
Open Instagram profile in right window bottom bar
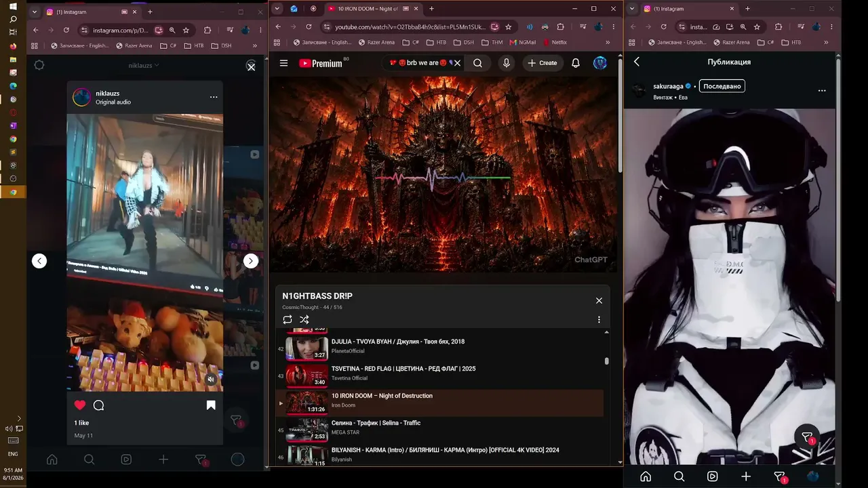pyautogui.click(x=813, y=476)
